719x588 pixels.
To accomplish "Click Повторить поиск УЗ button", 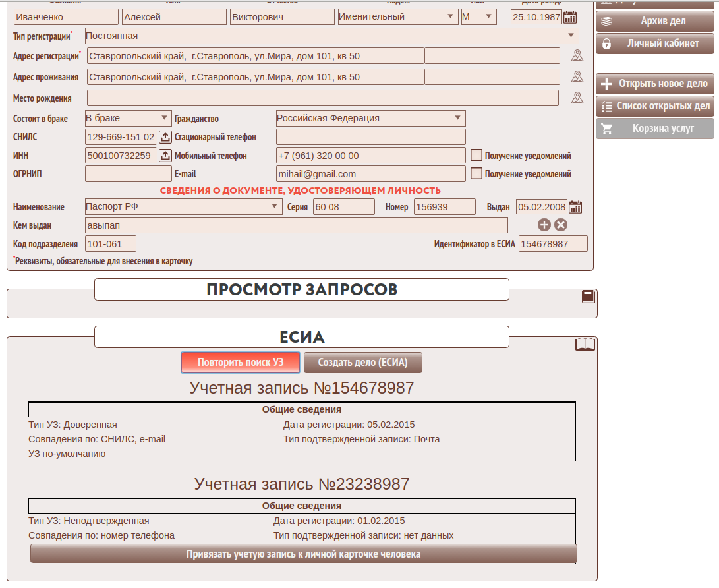I will (241, 363).
